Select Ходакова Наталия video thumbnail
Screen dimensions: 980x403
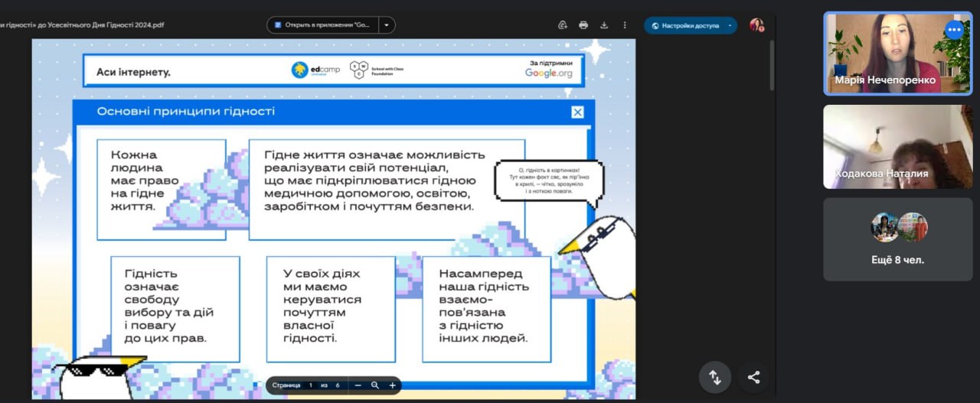point(897,147)
